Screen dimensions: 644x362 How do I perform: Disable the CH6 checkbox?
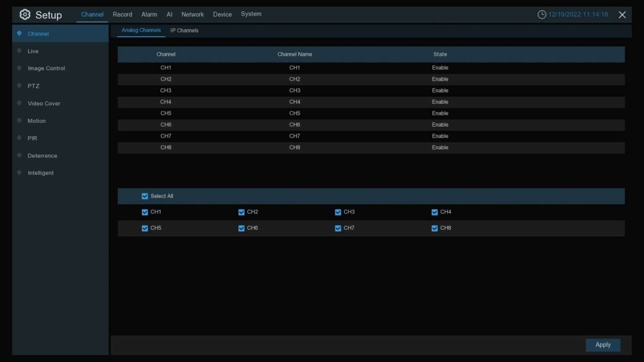tap(241, 228)
